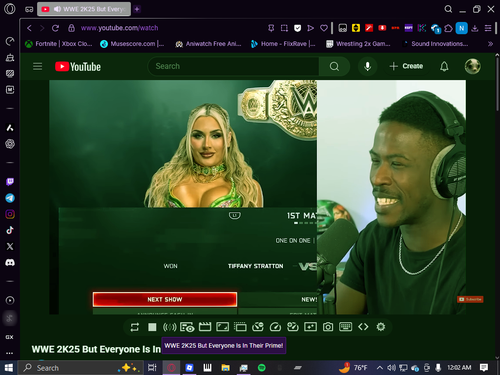Viewport: 500px width, 375px height.
Task: Open the sidebar three-dots more menu
Action: coord(10,353)
